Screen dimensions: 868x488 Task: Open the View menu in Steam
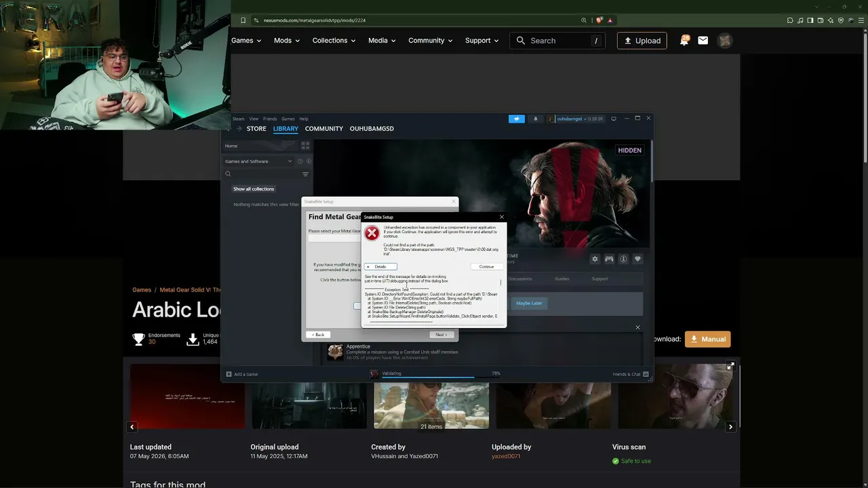click(254, 119)
